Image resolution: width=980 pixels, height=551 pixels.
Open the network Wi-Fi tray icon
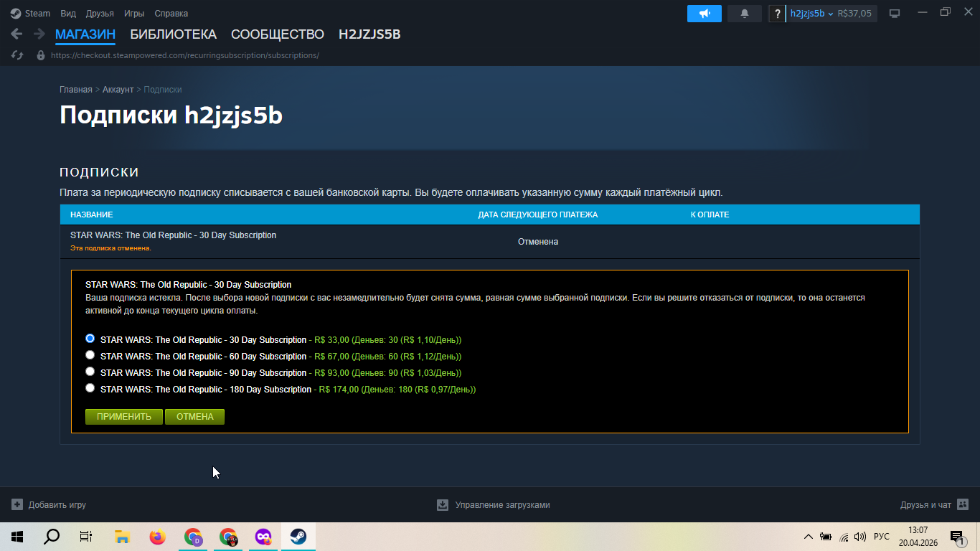[844, 537]
